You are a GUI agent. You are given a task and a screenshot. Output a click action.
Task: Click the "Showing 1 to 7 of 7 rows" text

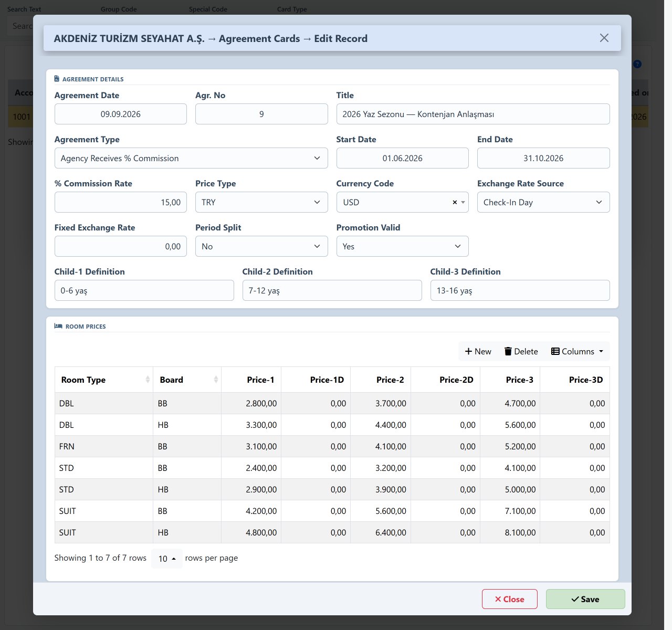pos(100,558)
